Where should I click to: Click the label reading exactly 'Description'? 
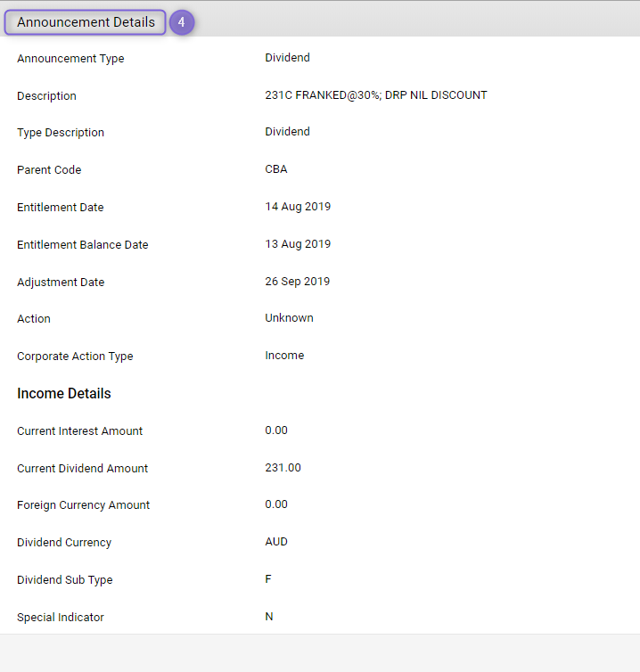[x=46, y=96]
